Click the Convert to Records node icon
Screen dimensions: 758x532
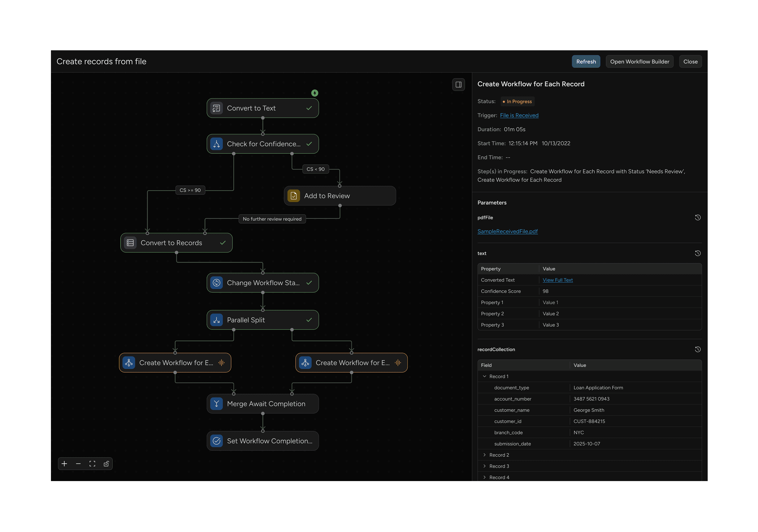(130, 243)
